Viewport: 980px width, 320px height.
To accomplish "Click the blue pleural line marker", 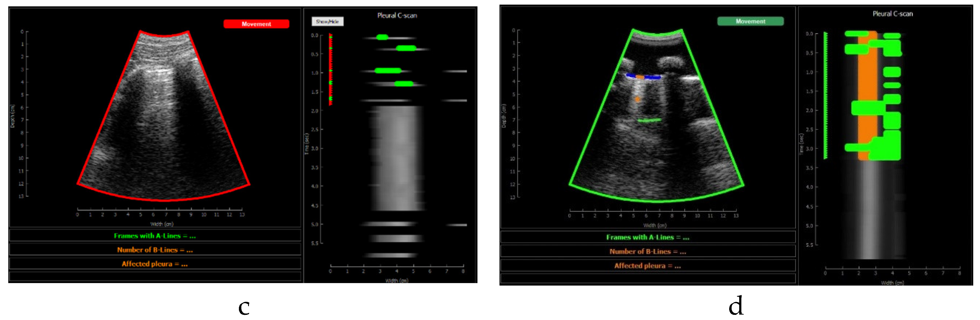I will click(x=652, y=77).
